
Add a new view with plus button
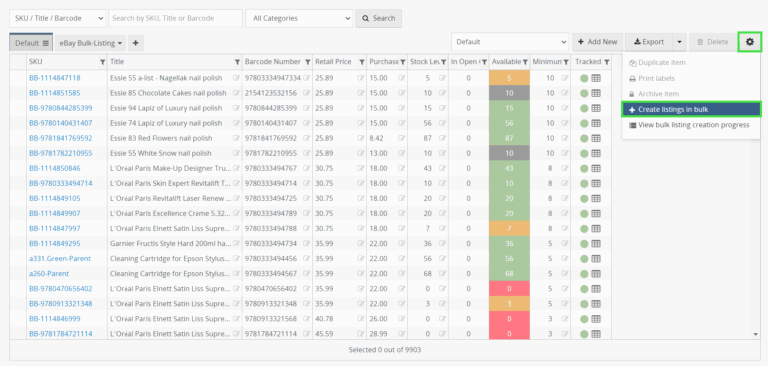coord(136,43)
